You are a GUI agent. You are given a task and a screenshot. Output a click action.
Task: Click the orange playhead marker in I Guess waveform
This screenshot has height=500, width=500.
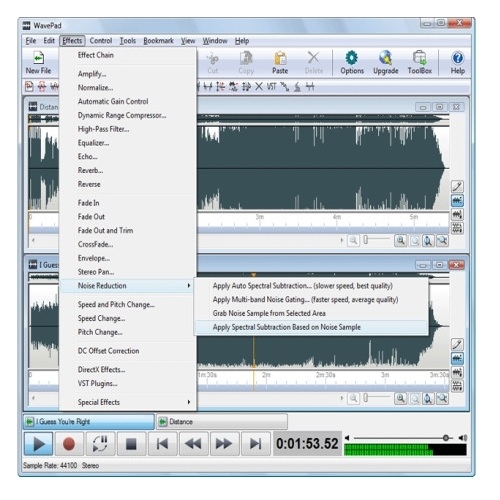click(254, 275)
